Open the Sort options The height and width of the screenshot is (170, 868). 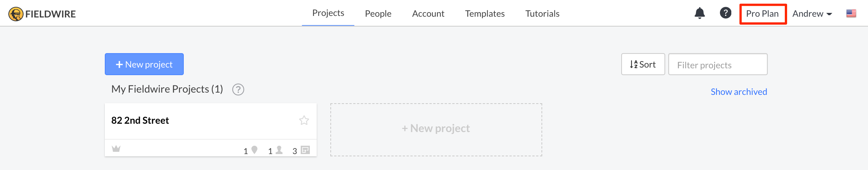click(x=643, y=64)
